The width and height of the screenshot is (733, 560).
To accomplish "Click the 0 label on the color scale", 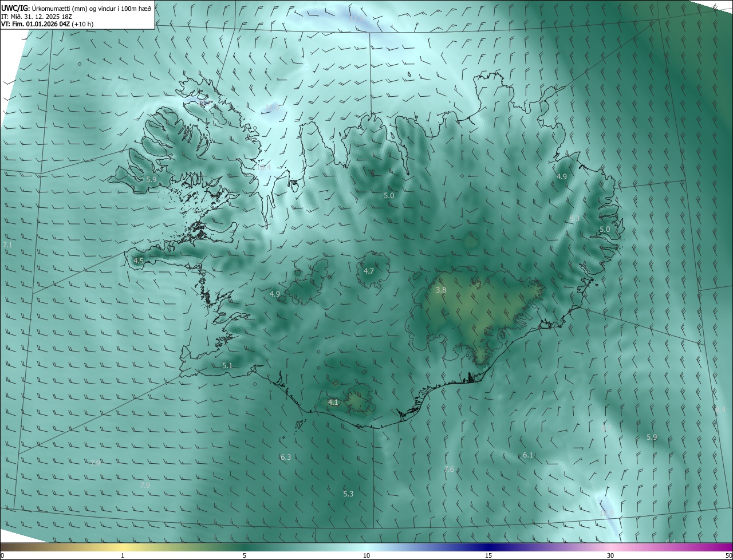I will (x=2, y=555).
